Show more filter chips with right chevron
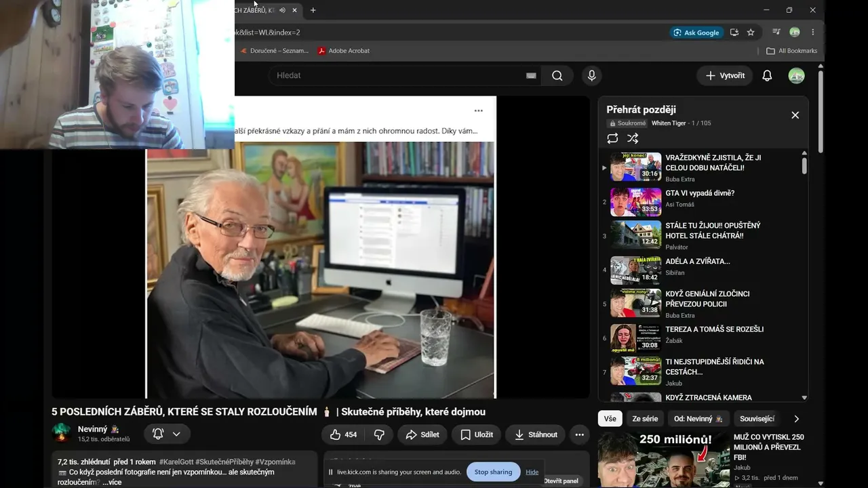868x488 pixels. (x=797, y=419)
